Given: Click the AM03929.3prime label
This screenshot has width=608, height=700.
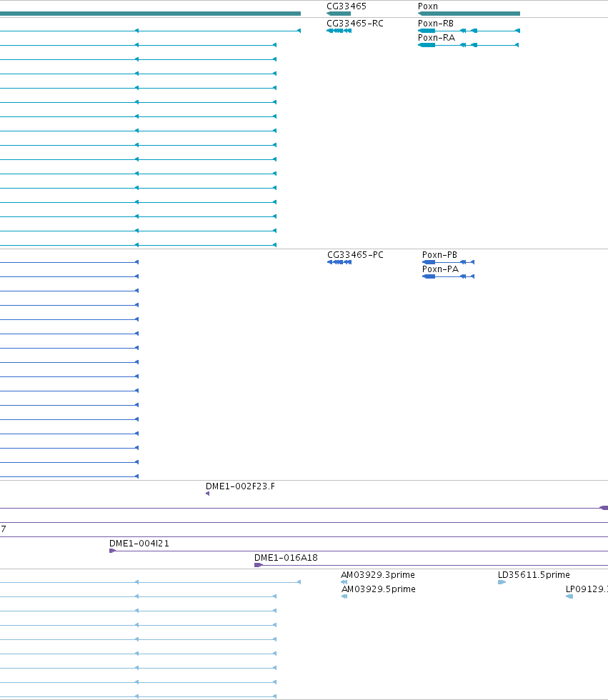Looking at the screenshot, I should pyautogui.click(x=378, y=574).
